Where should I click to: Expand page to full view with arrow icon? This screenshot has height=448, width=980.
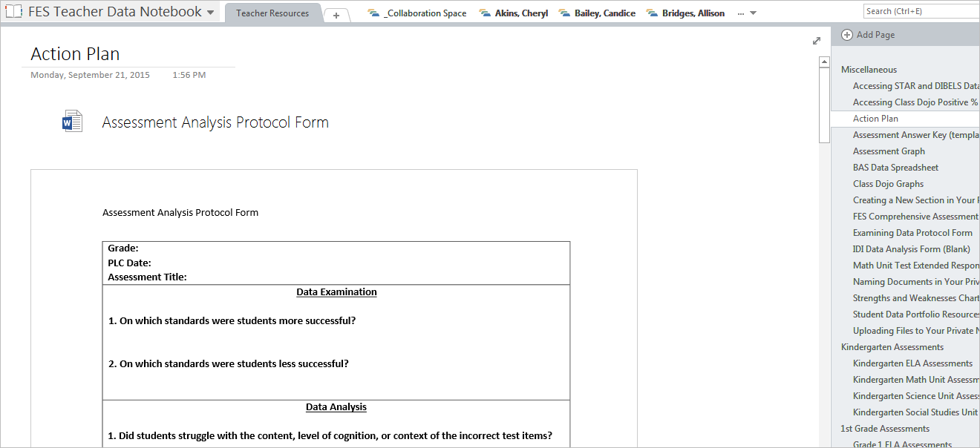tap(817, 41)
